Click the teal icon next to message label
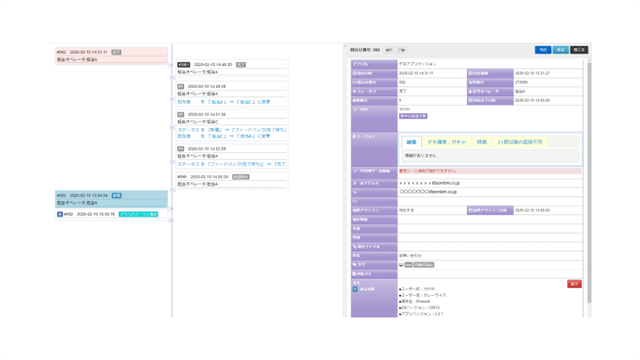This screenshot has height=360, width=640. 355,289
